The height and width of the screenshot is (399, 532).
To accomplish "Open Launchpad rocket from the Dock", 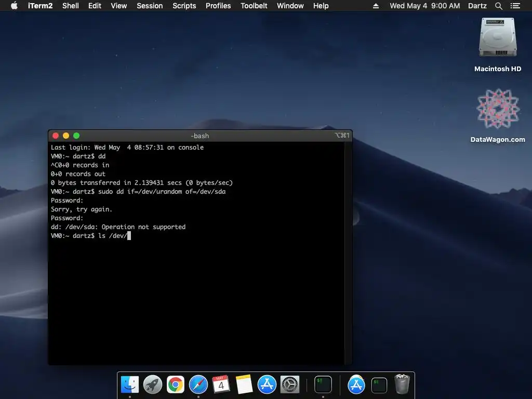I will click(152, 384).
